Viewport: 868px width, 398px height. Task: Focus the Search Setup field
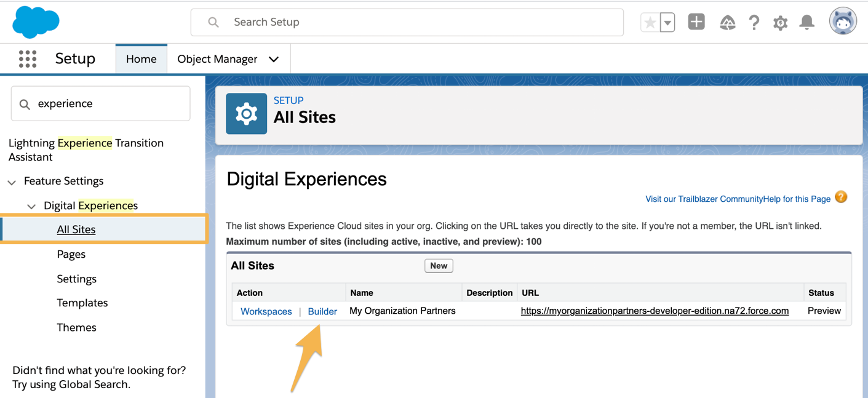[x=407, y=22]
